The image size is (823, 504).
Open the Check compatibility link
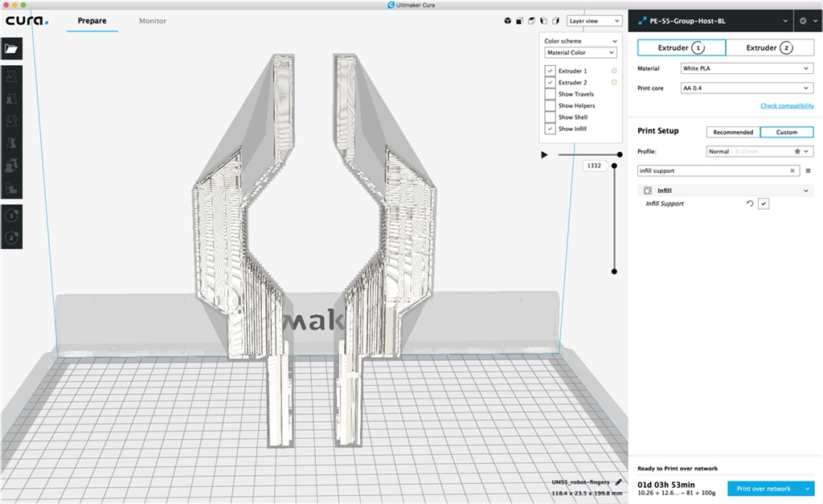pyautogui.click(x=787, y=106)
